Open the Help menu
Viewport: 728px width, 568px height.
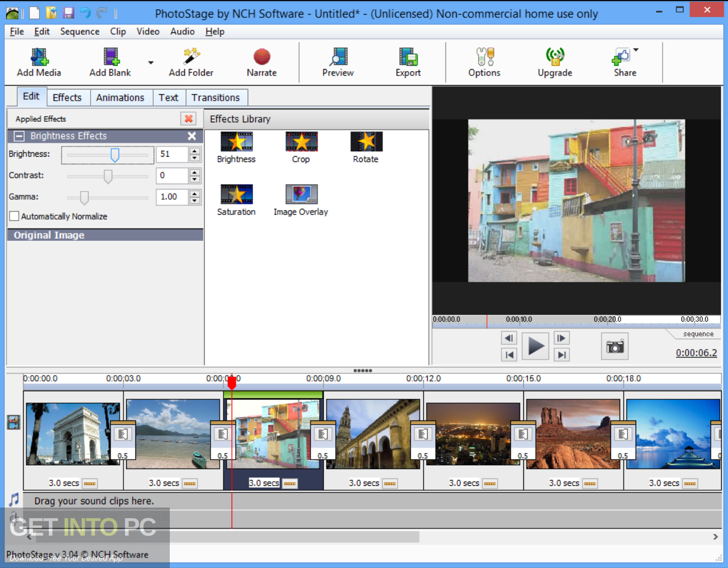(215, 31)
